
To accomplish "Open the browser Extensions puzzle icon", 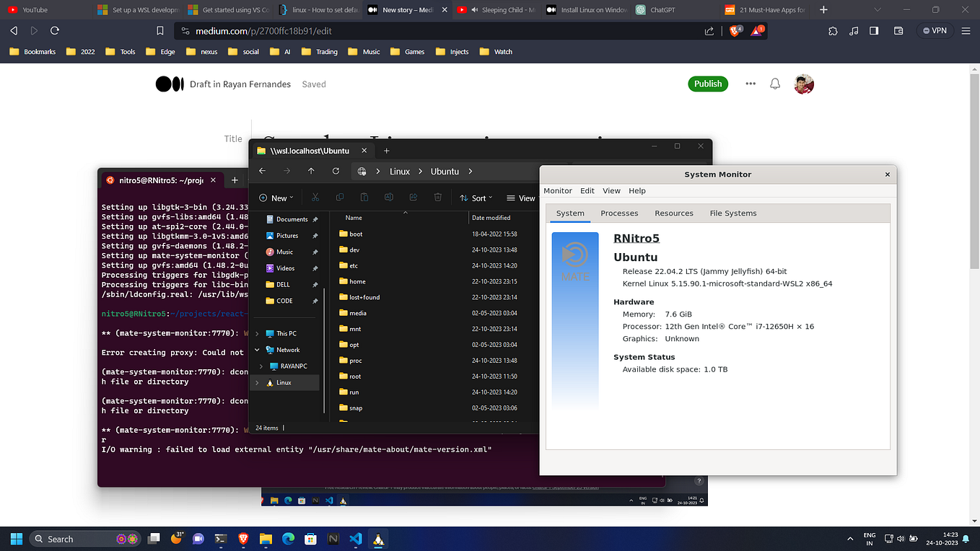I will pyautogui.click(x=833, y=30).
